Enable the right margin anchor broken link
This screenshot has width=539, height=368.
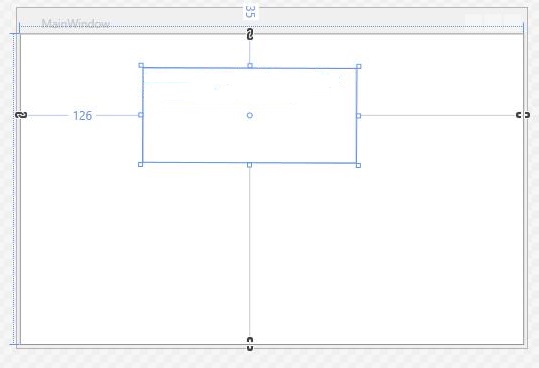[x=523, y=115]
